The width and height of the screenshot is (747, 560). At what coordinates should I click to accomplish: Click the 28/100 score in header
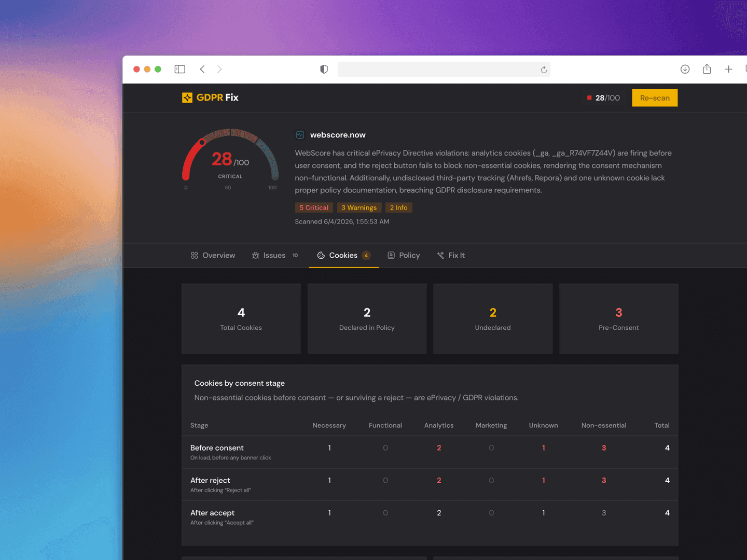coord(607,97)
